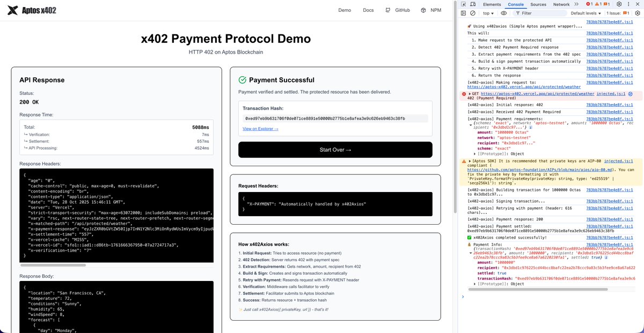
Task: Click the GitHub icon in the navbar
Action: 387,10
